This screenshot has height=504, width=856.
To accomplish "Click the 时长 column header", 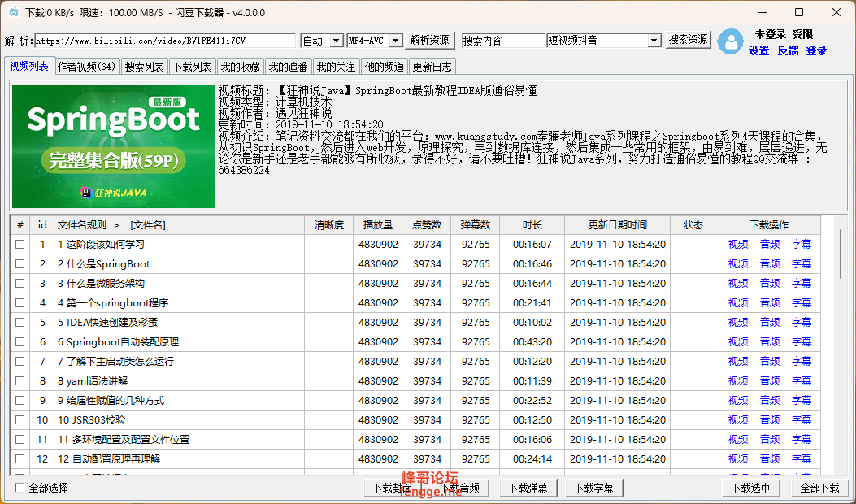I will click(532, 225).
